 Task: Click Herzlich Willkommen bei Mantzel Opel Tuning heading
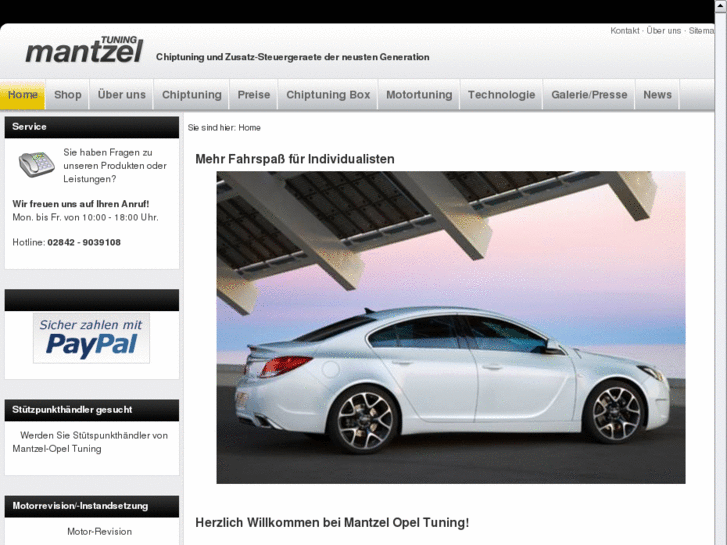[x=332, y=523]
